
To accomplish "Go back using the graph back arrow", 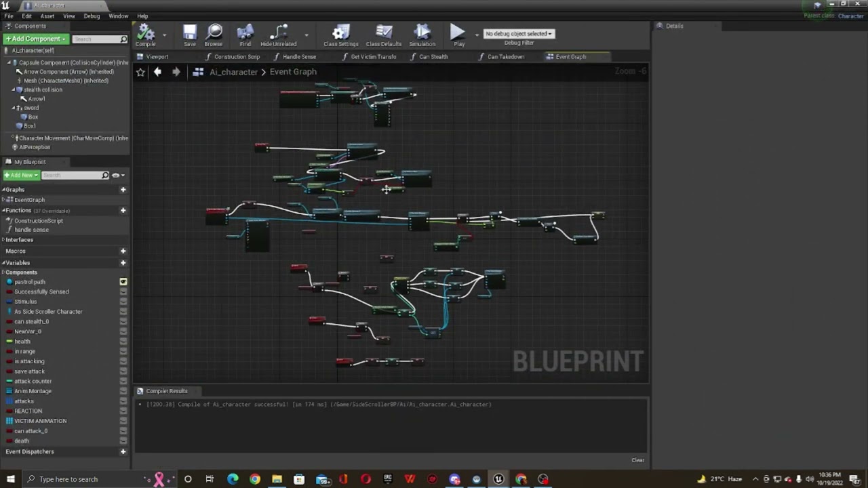I will point(157,72).
